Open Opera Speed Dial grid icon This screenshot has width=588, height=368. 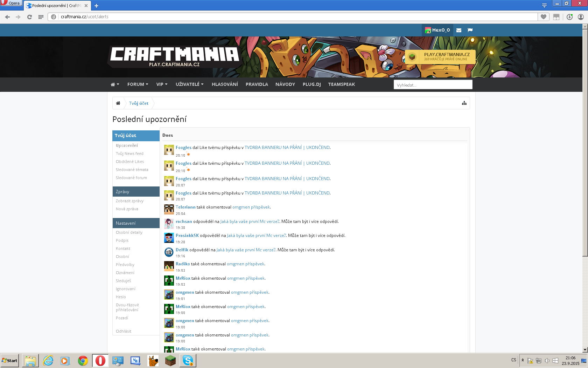click(x=41, y=17)
